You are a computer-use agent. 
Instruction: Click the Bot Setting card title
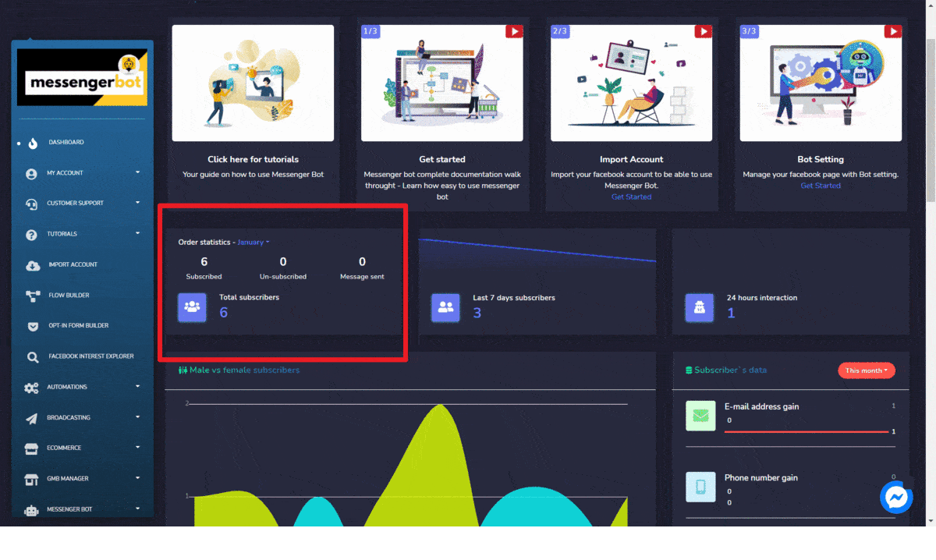(x=821, y=159)
